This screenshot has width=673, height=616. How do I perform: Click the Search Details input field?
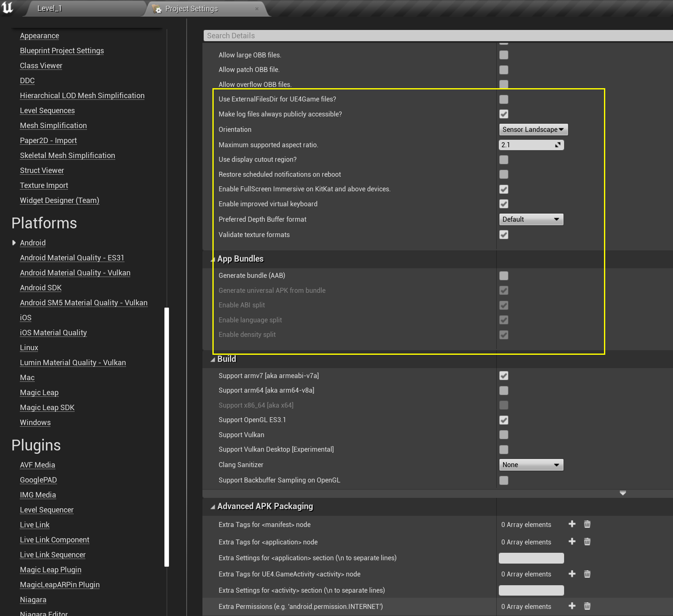tap(438, 36)
